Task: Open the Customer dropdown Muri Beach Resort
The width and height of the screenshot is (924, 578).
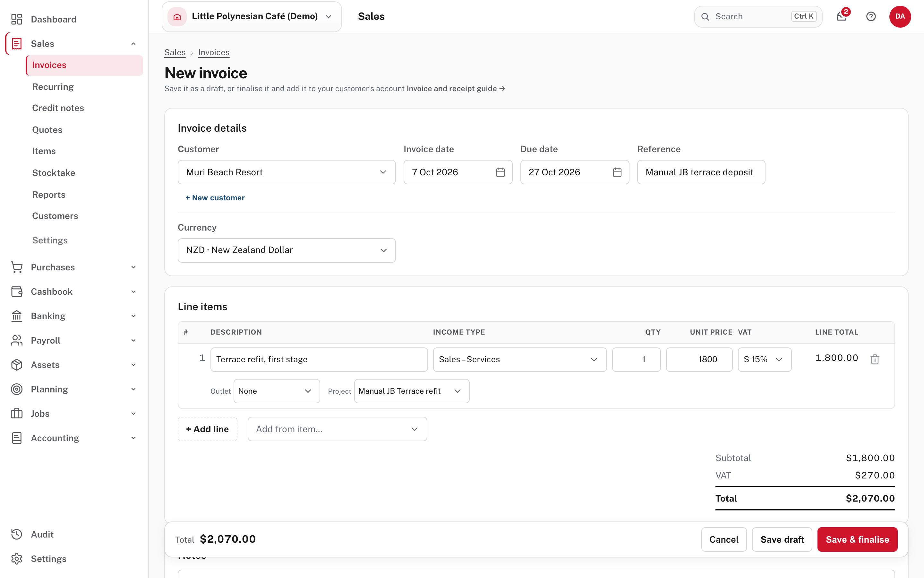Action: pos(287,172)
